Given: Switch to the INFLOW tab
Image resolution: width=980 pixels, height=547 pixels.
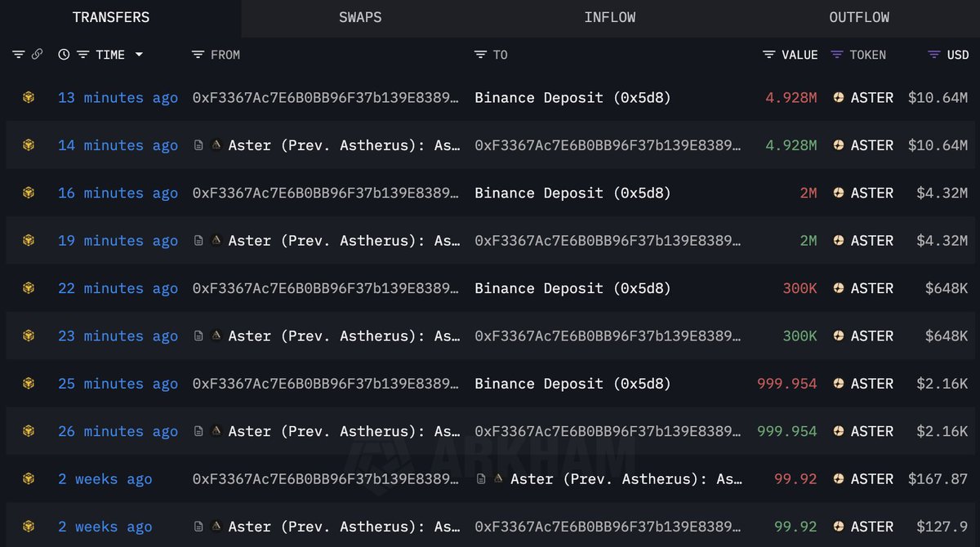Looking at the screenshot, I should pos(610,17).
